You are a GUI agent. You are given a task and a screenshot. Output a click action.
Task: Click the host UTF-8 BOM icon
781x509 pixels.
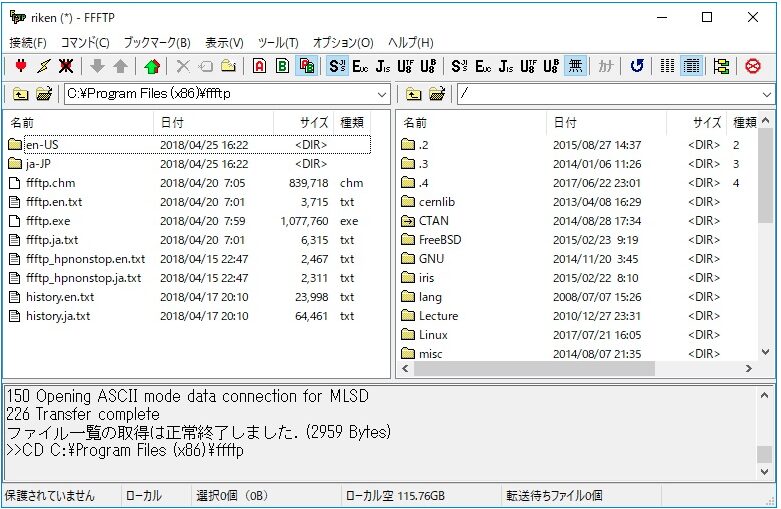click(551, 66)
